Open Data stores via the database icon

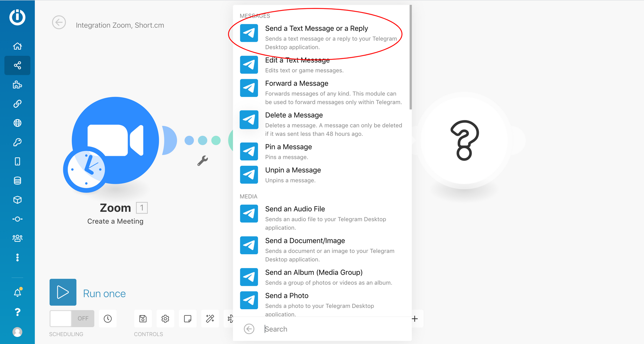[17, 181]
